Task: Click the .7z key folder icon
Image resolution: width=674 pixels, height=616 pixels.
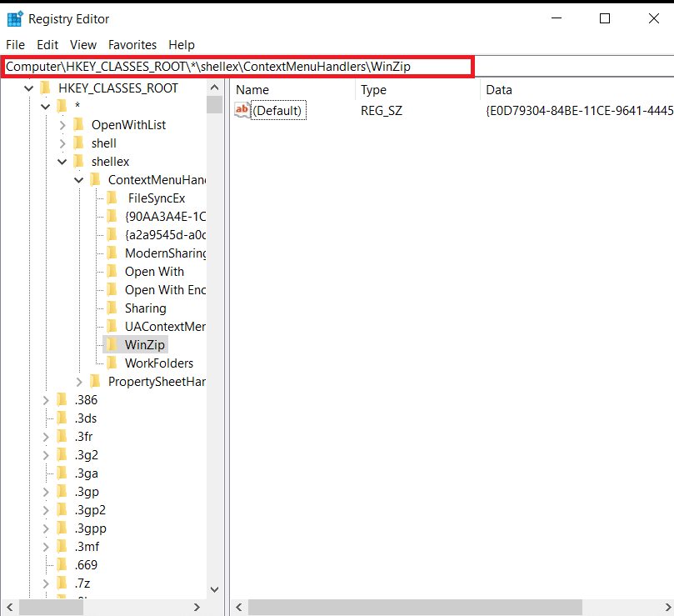Action: (x=62, y=583)
